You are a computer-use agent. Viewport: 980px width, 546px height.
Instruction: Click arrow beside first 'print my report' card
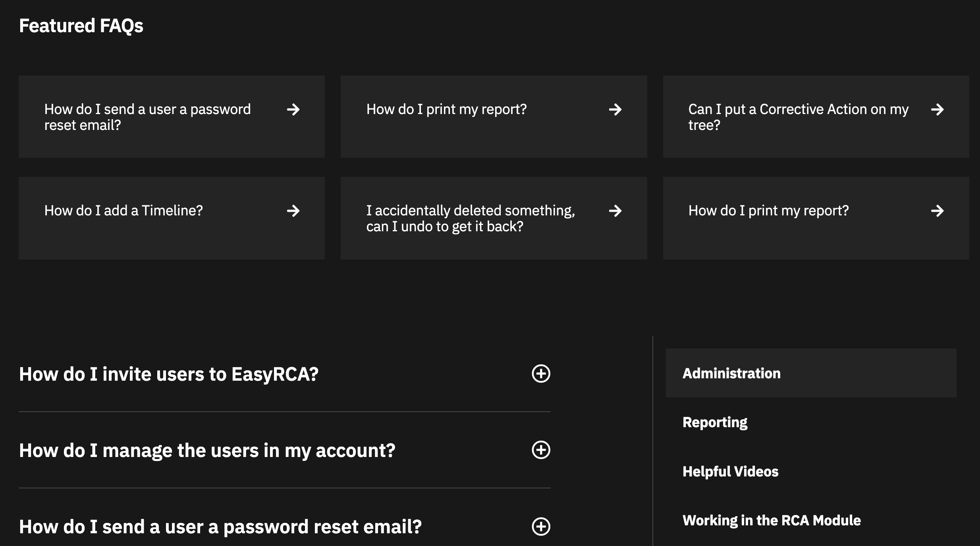pyautogui.click(x=615, y=109)
